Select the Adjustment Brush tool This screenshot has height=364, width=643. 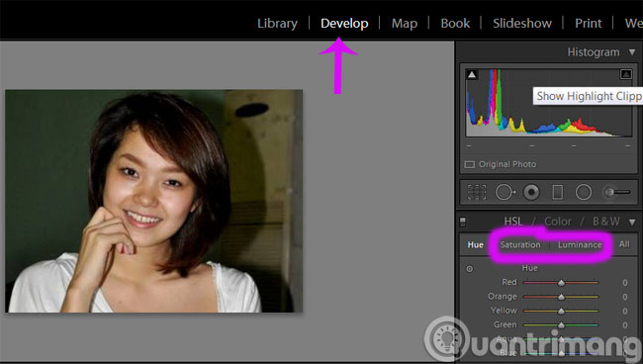click(617, 192)
